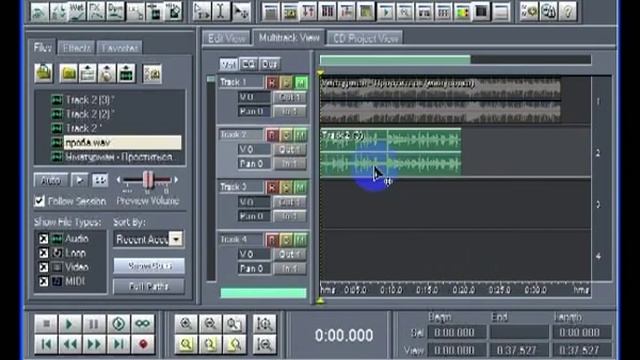
Task: Click the Pan 0 field on Track 3
Action: pyautogui.click(x=254, y=216)
